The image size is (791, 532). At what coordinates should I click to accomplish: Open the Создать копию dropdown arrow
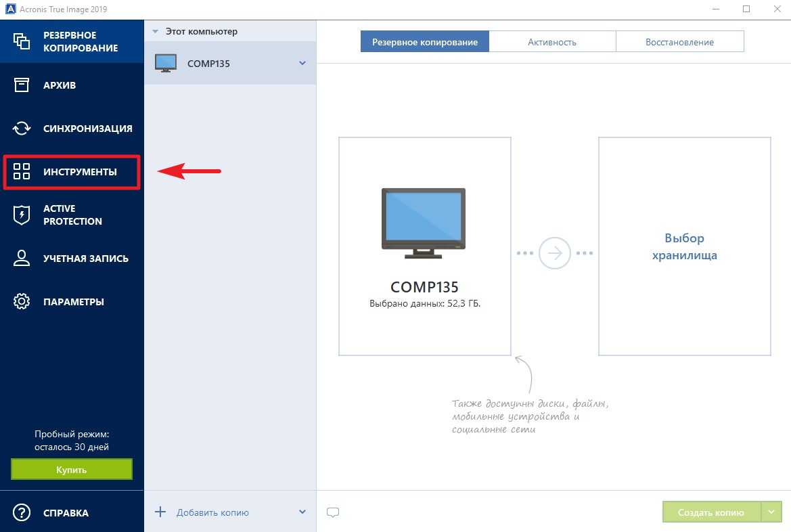771,512
